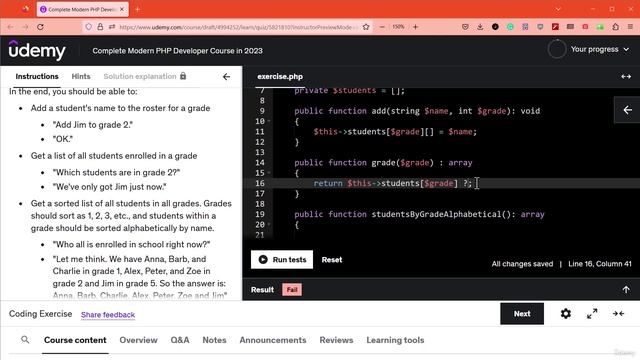Switch to the Hints tab
Viewport: 640px width, 360px height.
(x=81, y=76)
